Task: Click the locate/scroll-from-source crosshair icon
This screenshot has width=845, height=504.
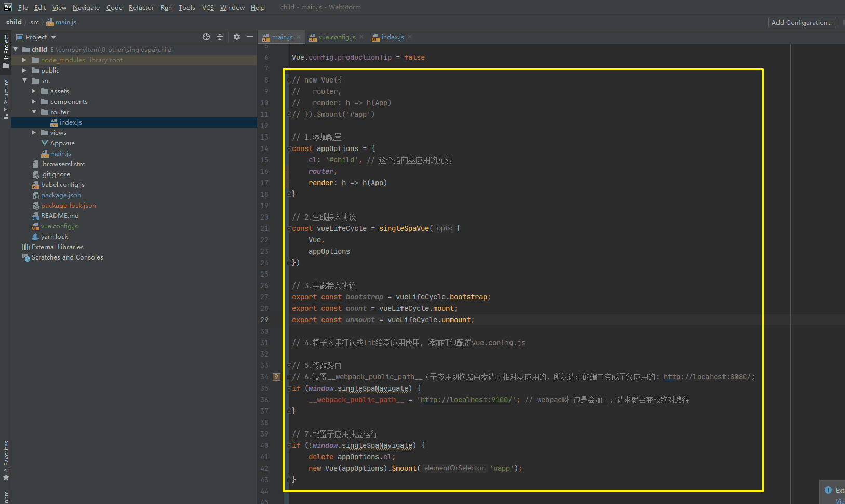Action: [x=206, y=37]
